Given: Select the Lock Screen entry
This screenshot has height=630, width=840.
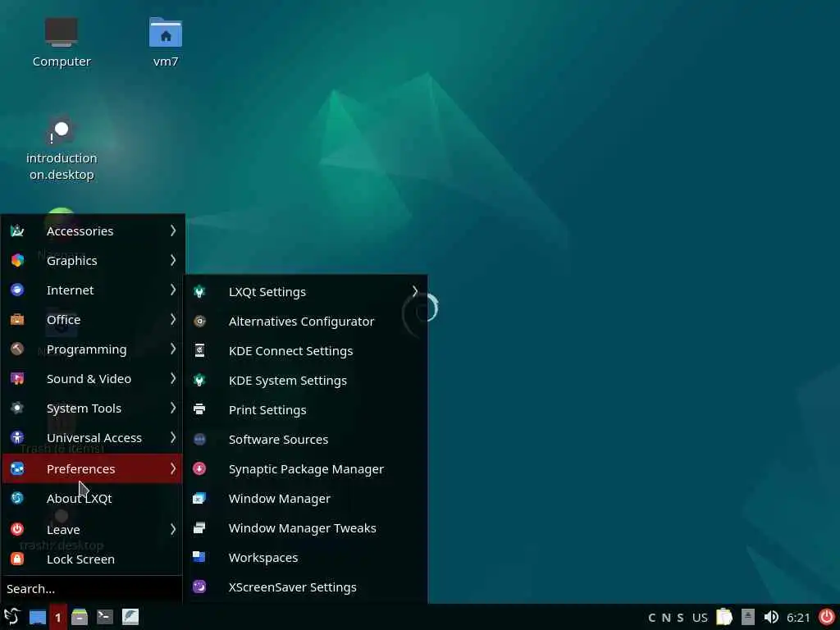Looking at the screenshot, I should [x=92, y=559].
